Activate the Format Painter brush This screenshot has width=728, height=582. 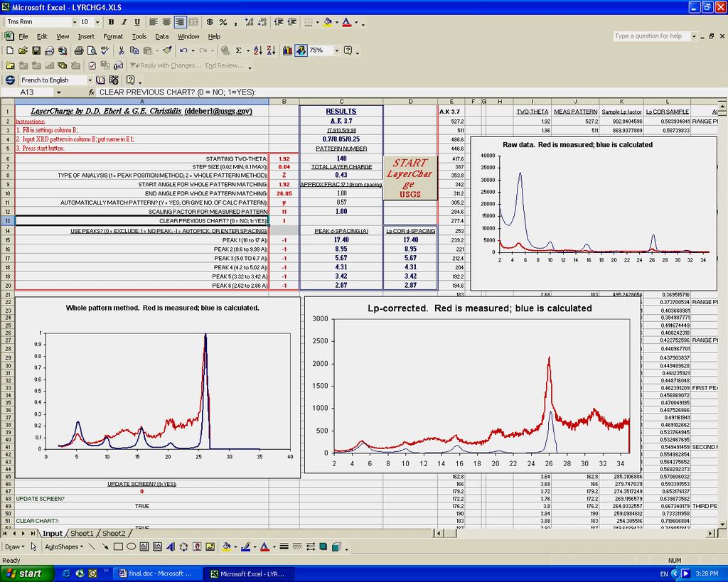click(167, 50)
